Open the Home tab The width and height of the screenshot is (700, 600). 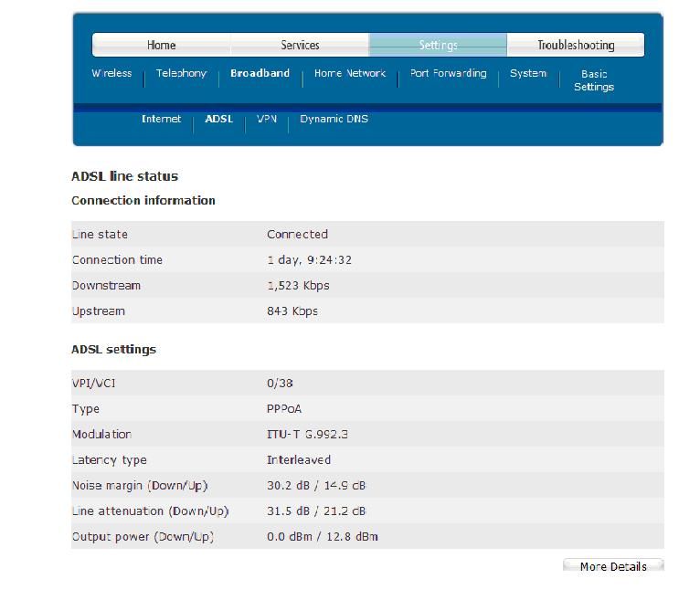[162, 45]
